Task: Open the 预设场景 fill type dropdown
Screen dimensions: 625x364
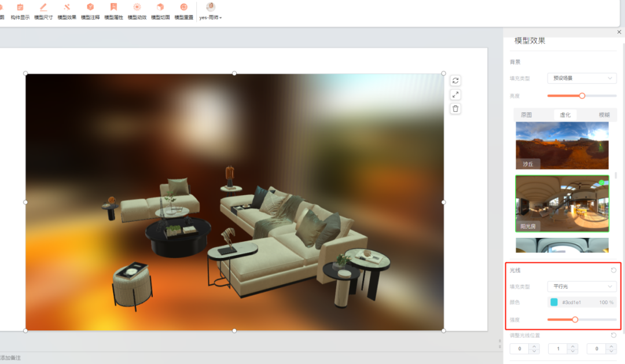Action: (581, 78)
